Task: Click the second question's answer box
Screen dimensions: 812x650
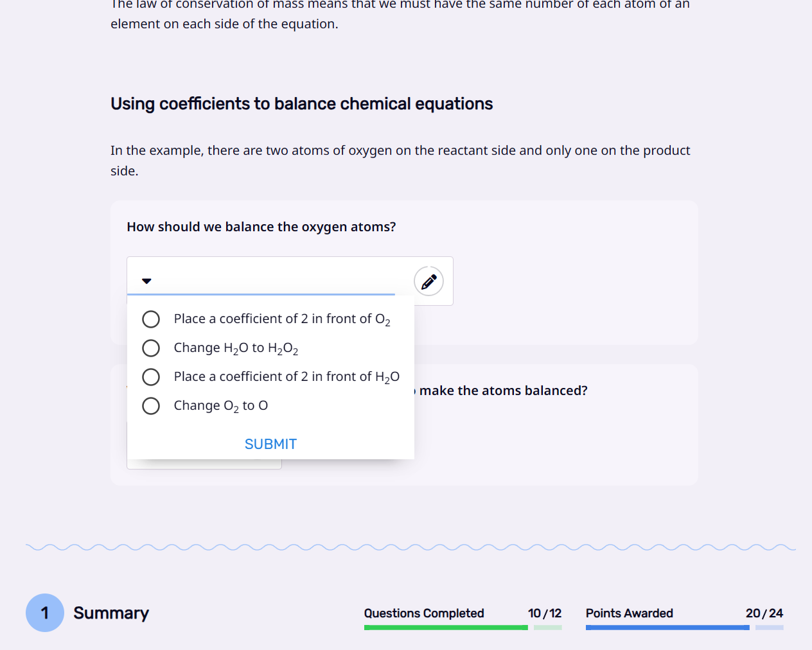Action: tap(204, 464)
